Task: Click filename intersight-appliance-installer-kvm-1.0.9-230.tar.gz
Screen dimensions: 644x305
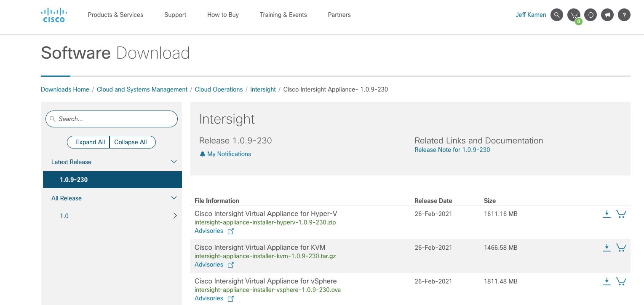Action: pos(265,256)
